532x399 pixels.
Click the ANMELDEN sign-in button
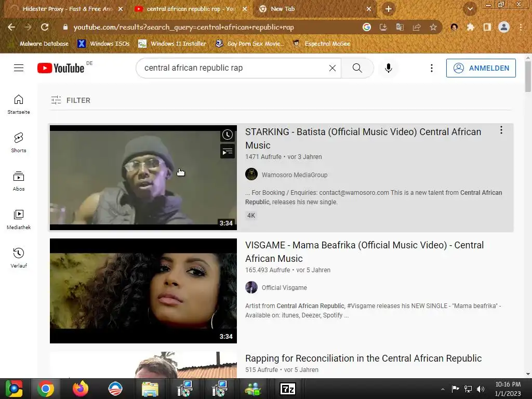click(x=481, y=68)
